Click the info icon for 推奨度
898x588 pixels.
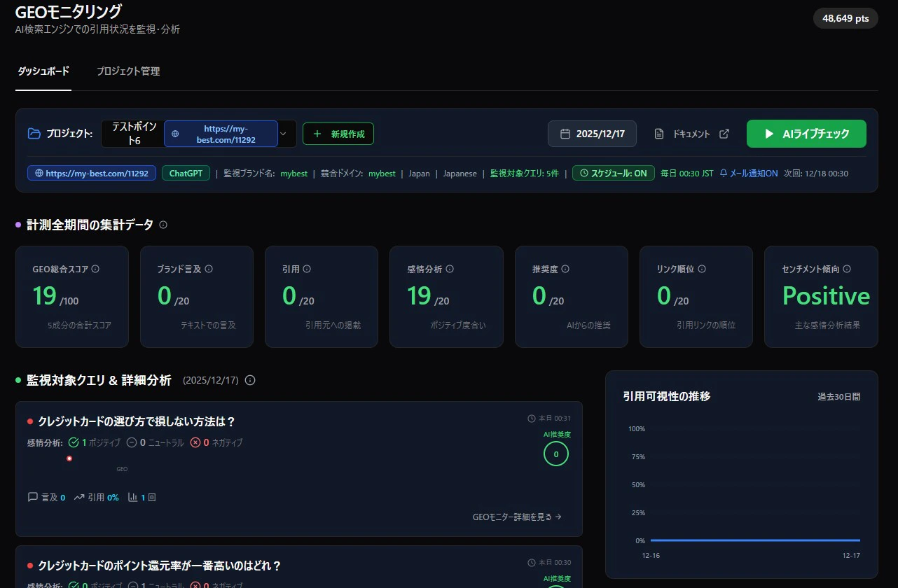[565, 269]
